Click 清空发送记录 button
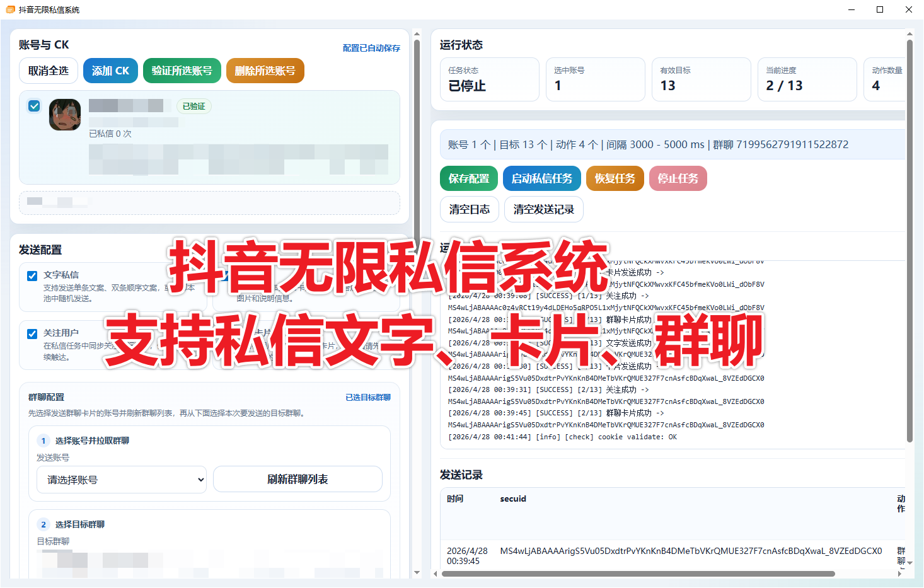The image size is (924, 588). point(544,209)
